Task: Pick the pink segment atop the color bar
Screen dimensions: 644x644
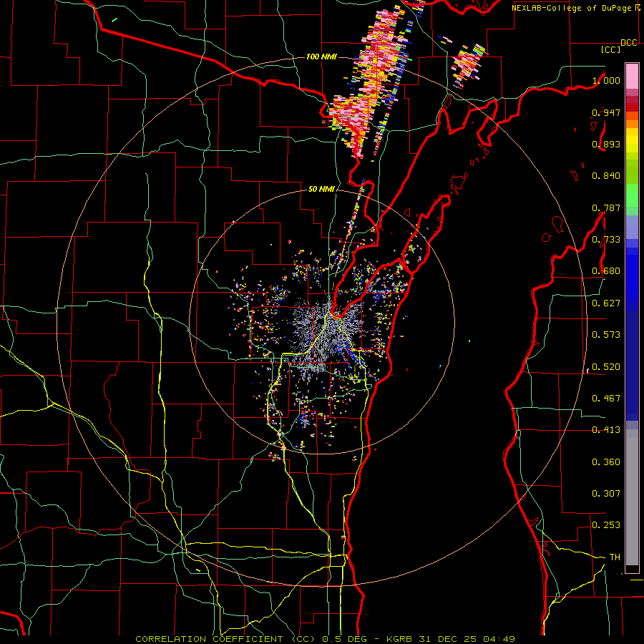Action: pos(632,76)
